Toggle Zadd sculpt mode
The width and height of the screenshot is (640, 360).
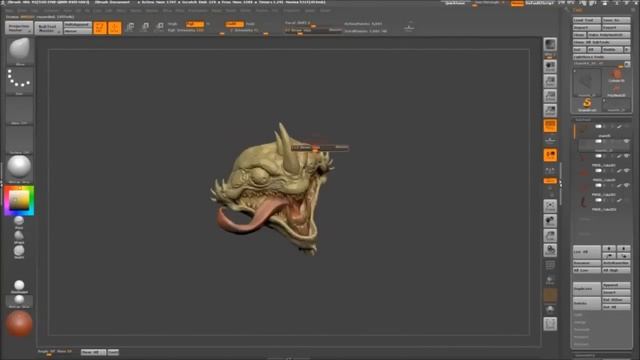[234, 24]
